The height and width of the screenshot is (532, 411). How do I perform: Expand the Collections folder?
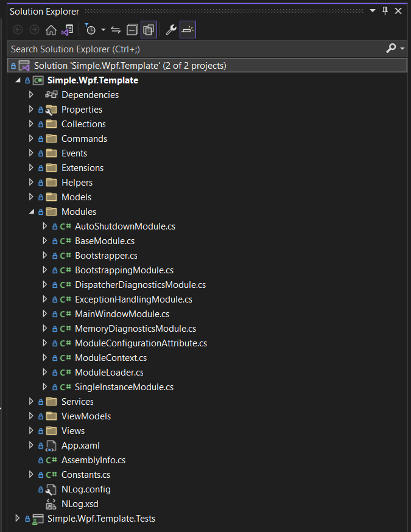pos(31,124)
